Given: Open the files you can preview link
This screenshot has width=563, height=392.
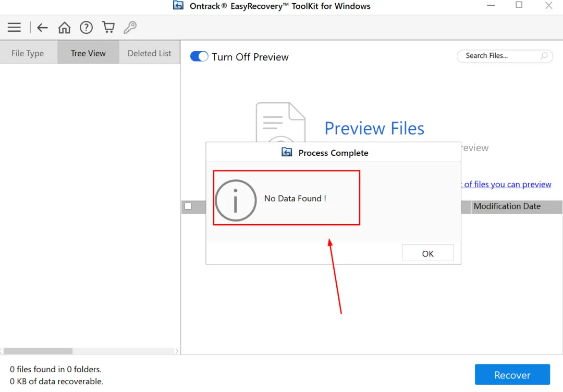Looking at the screenshot, I should [506, 184].
